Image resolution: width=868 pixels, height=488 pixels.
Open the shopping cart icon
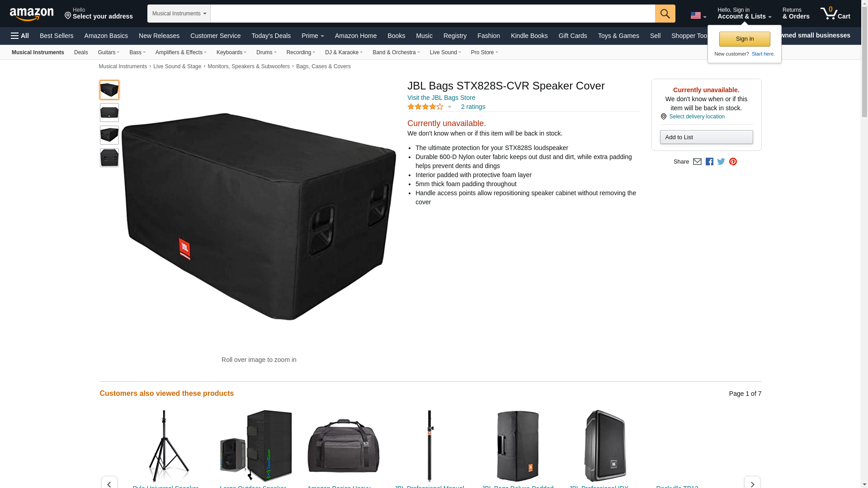[835, 14]
